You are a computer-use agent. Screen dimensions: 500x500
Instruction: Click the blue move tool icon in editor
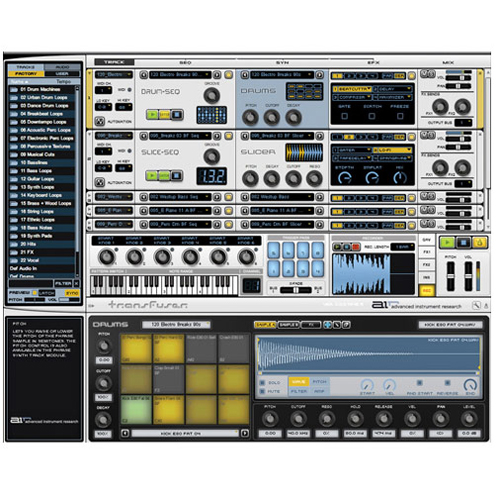pyautogui.click(x=328, y=325)
